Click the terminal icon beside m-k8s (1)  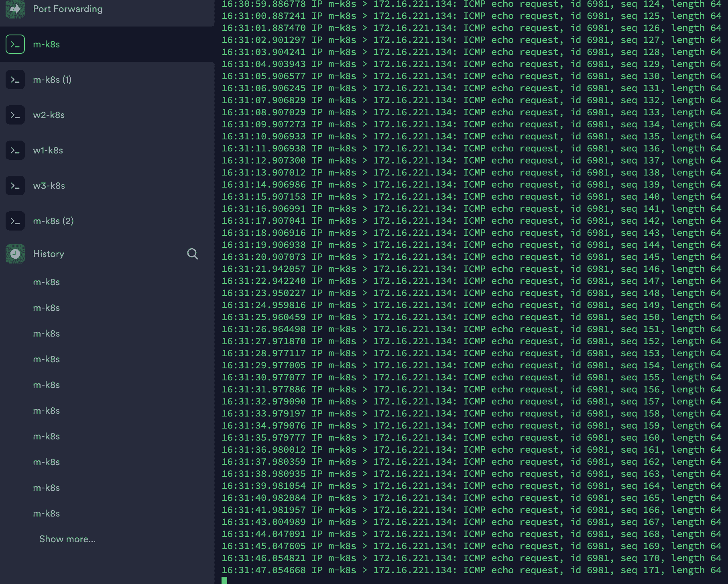click(x=15, y=80)
